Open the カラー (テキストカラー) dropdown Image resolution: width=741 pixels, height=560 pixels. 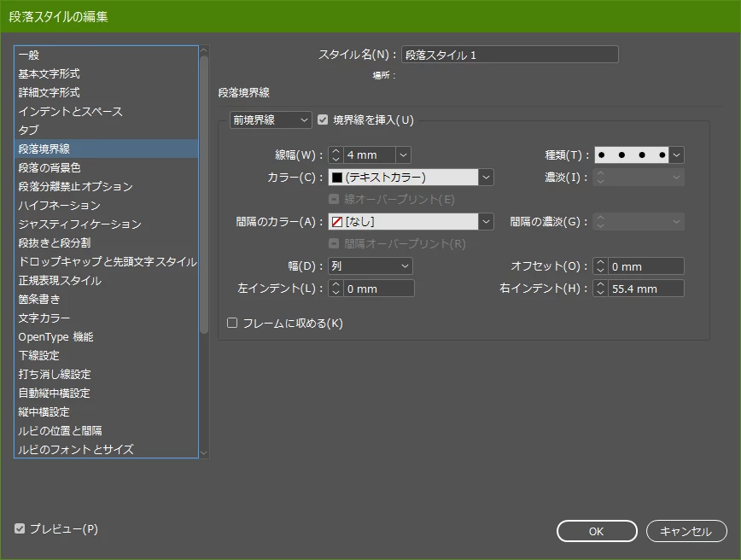[411, 178]
